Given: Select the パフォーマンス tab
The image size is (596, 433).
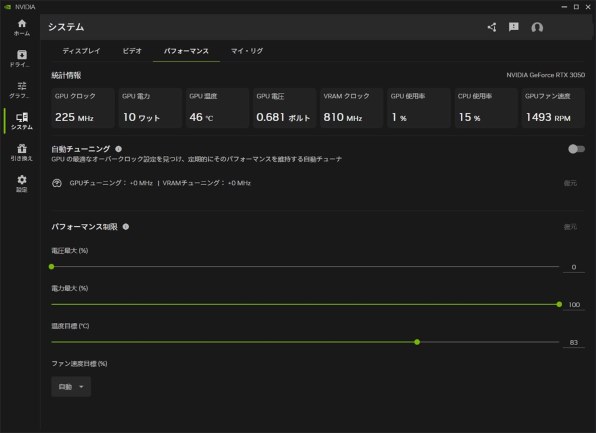Looking at the screenshot, I should [x=186, y=51].
